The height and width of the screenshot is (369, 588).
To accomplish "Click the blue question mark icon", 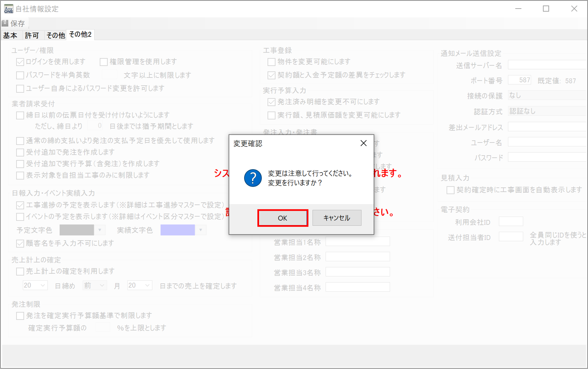I will 253,178.
